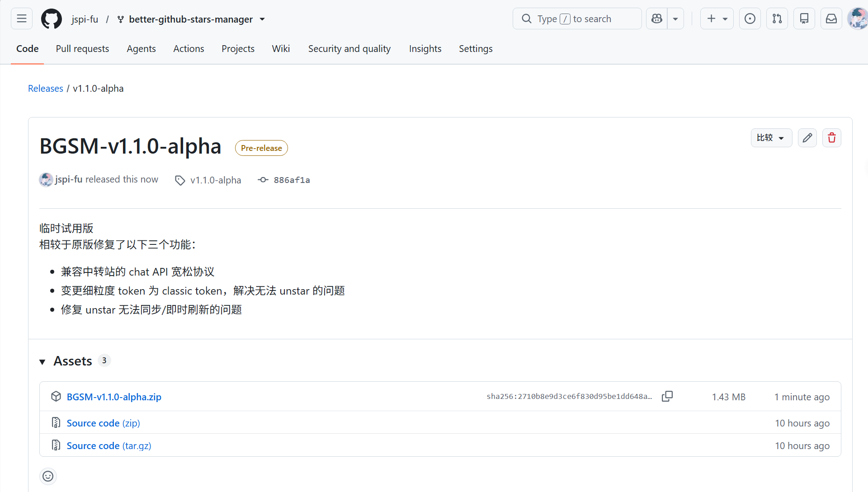Switch to the Wiki tab

281,49
